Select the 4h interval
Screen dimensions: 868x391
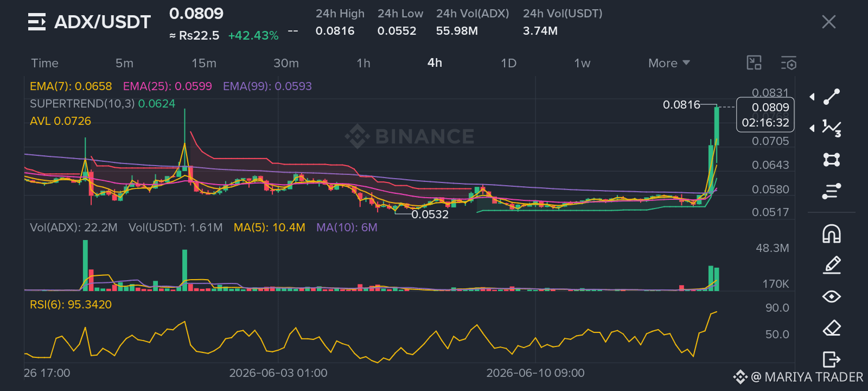(x=435, y=63)
